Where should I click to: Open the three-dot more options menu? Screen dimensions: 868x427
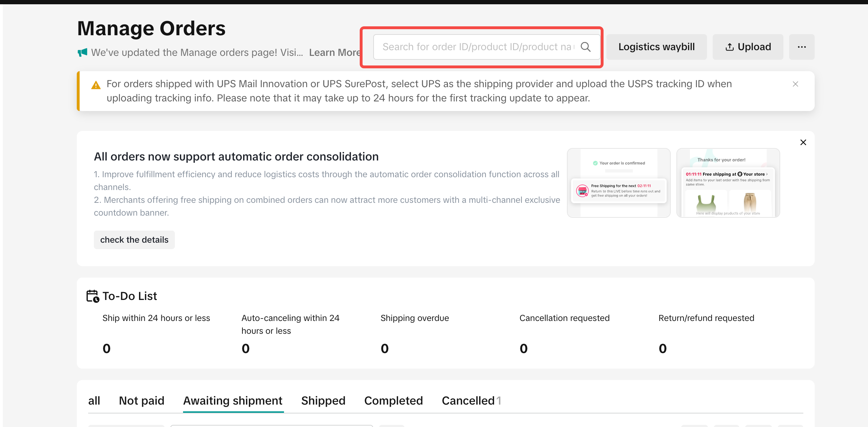pyautogui.click(x=802, y=47)
